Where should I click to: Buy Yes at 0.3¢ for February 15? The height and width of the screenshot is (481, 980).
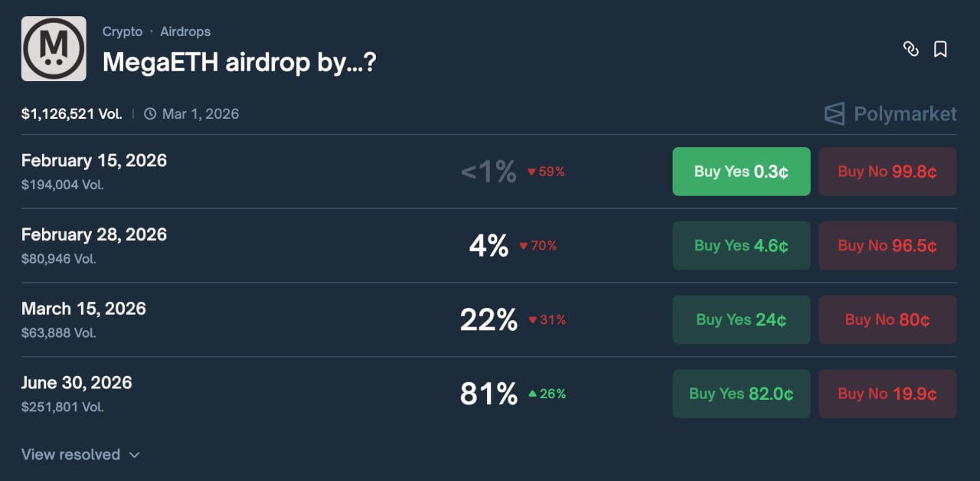click(741, 172)
